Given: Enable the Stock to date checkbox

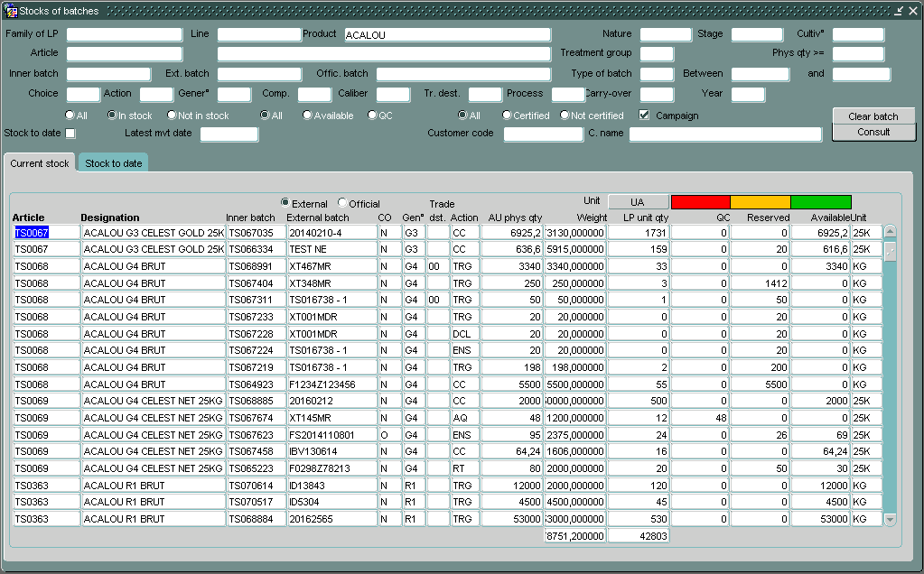Looking at the screenshot, I should point(70,133).
